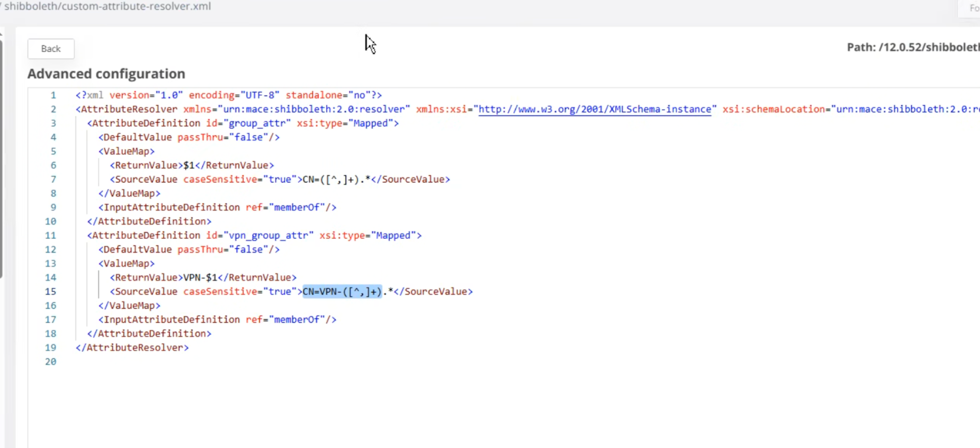Click closing AttributeResolver tag on line 19
980x448 pixels.
pyautogui.click(x=132, y=348)
